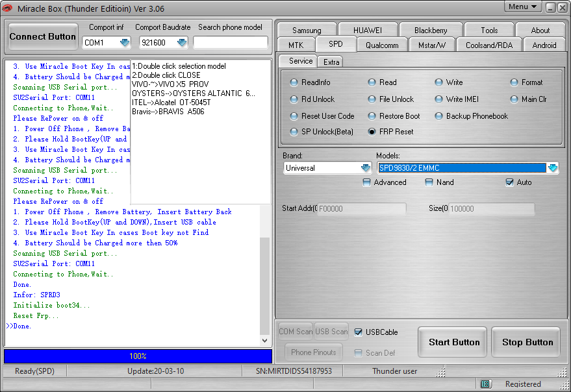The width and height of the screenshot is (571, 392).
Task: Click the Stop Button
Action: coord(526,342)
